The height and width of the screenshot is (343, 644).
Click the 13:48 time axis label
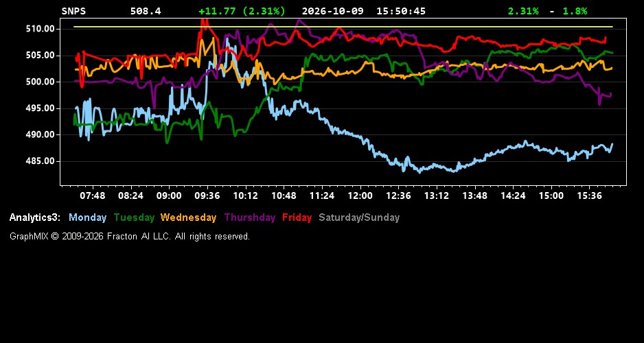click(x=475, y=196)
